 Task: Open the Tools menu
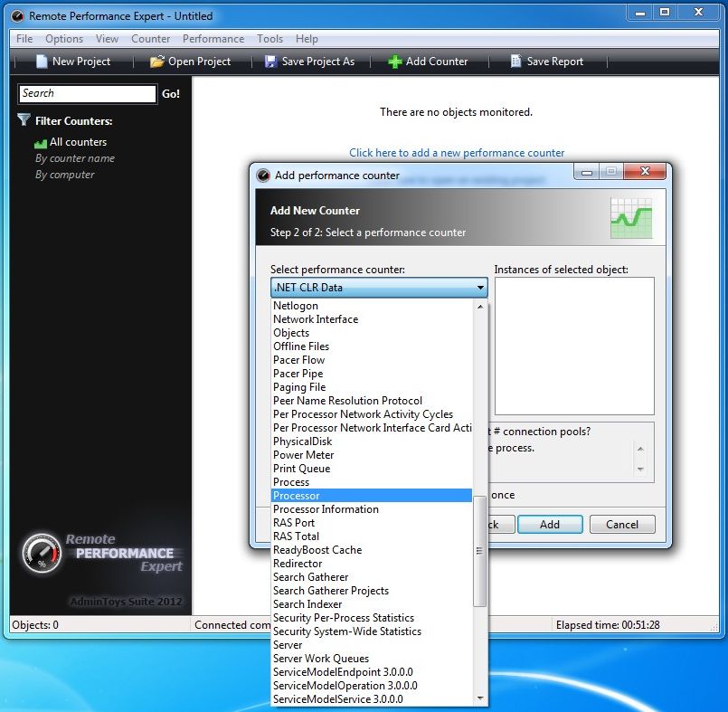269,39
